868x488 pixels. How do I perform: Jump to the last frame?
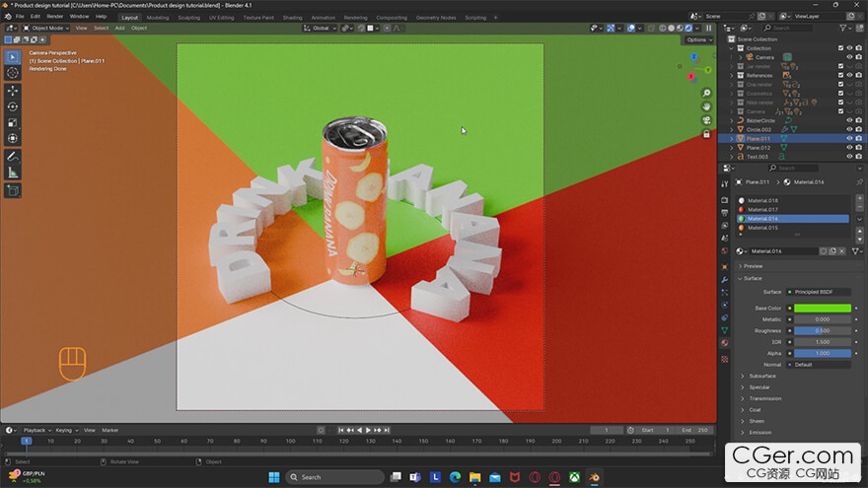[387, 430]
